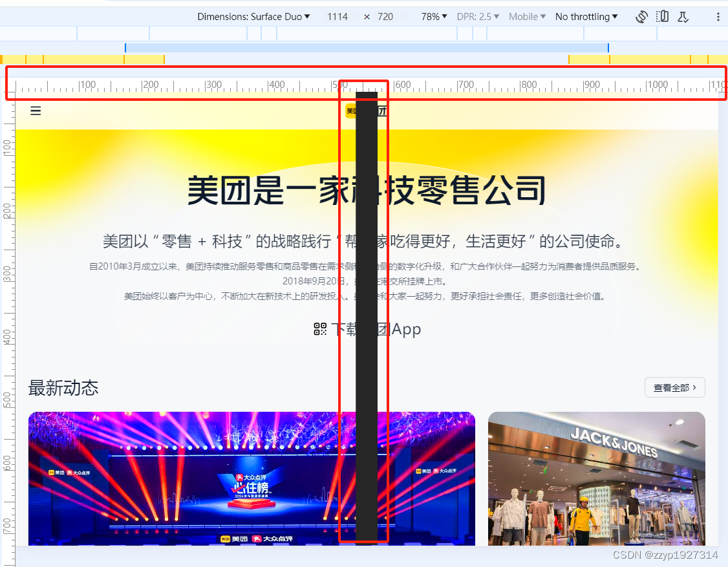Click the blue media query bar
Image resolution: width=728 pixels, height=567 pixels.
point(367,48)
